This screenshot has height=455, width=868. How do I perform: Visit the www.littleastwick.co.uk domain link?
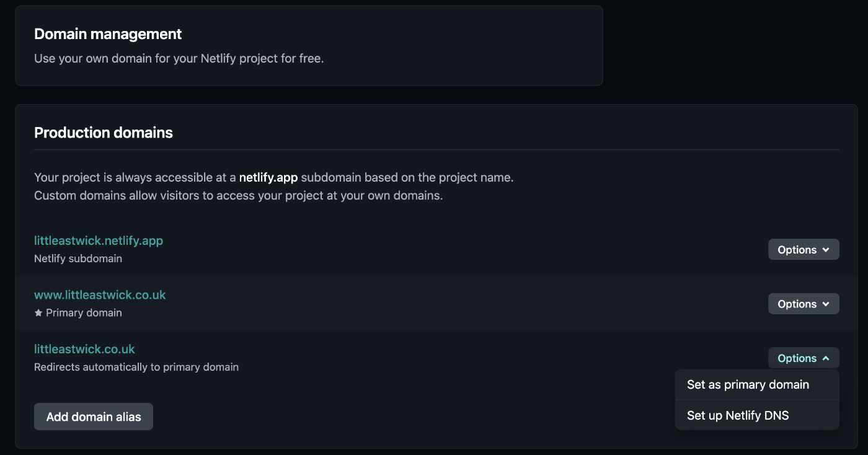pyautogui.click(x=100, y=295)
